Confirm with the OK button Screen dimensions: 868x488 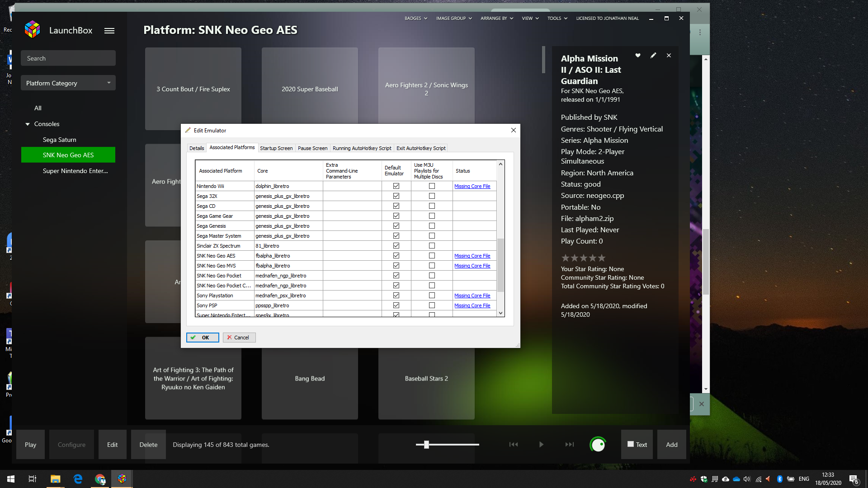(203, 338)
